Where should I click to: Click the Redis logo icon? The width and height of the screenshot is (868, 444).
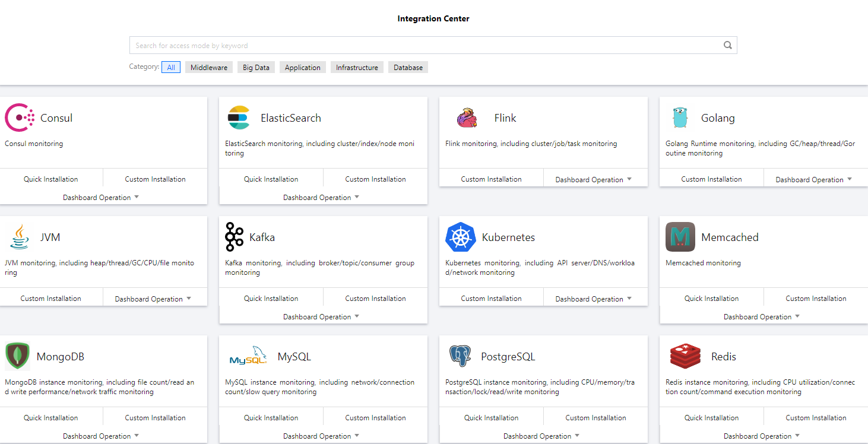point(685,356)
